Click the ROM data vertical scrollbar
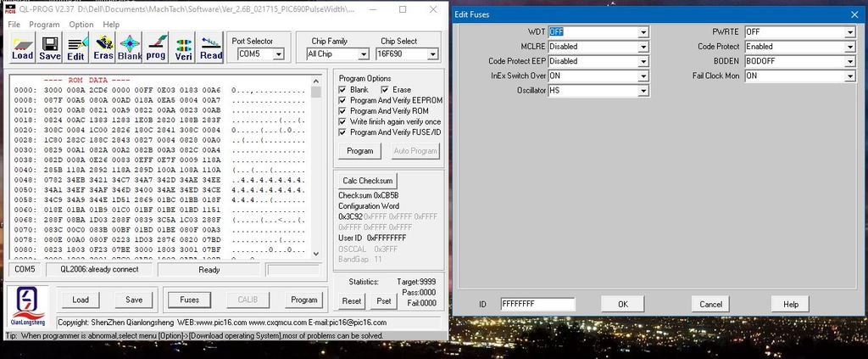The width and height of the screenshot is (868, 359). click(316, 170)
